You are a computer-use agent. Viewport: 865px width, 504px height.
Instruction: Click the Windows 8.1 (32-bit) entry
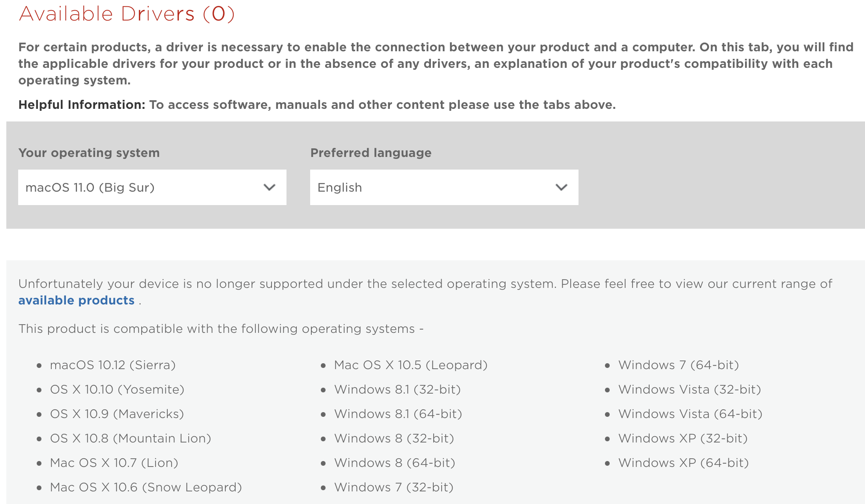[x=397, y=389]
